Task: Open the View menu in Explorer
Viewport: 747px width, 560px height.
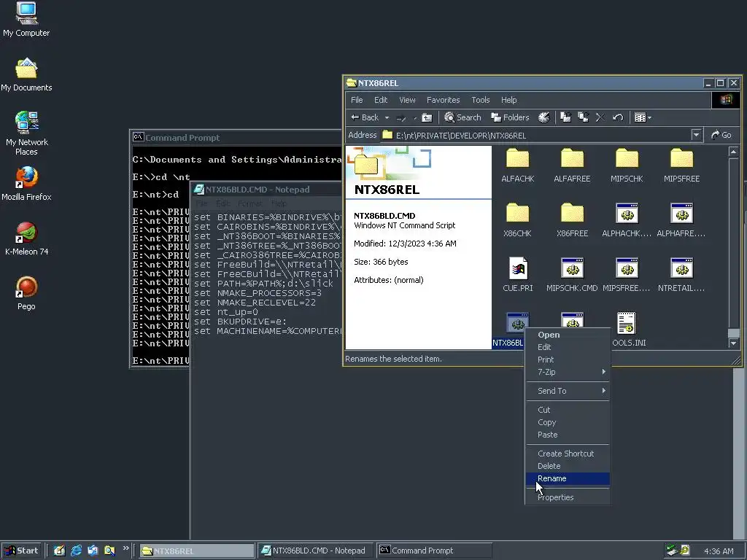Action: (x=407, y=100)
